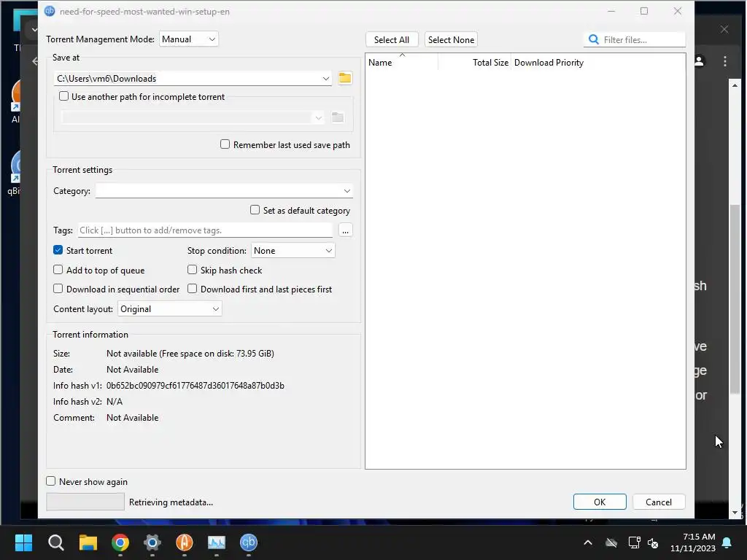Check Remember last used save path
The height and width of the screenshot is (560, 747).
[x=225, y=144]
